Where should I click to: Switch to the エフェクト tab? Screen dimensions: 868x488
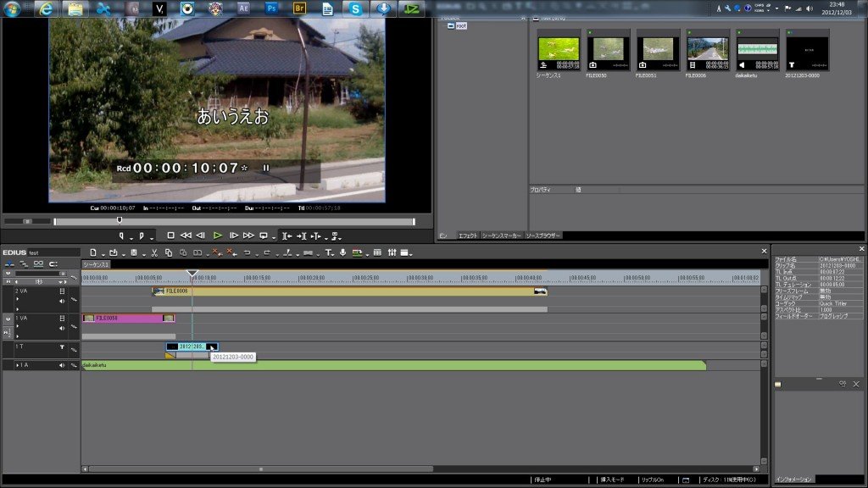point(468,236)
